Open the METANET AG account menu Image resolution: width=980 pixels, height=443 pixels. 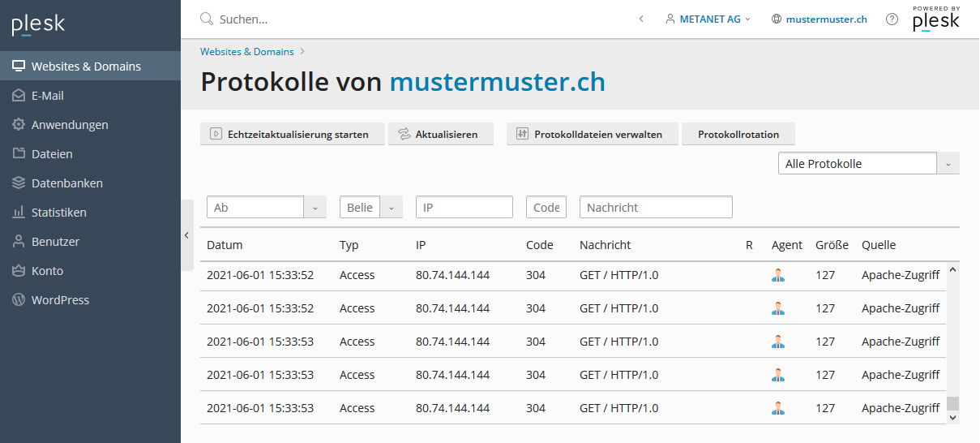coord(708,19)
